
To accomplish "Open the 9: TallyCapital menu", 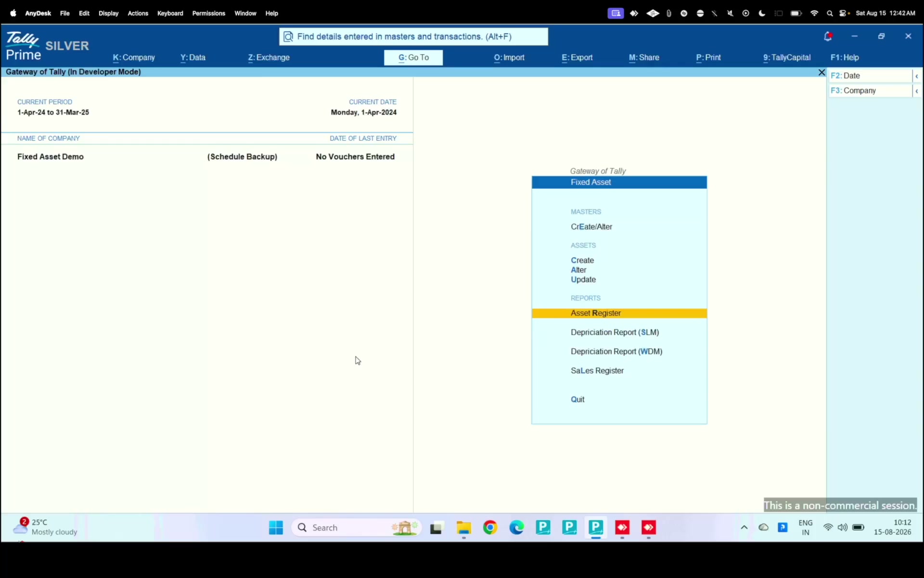I will coord(787,57).
